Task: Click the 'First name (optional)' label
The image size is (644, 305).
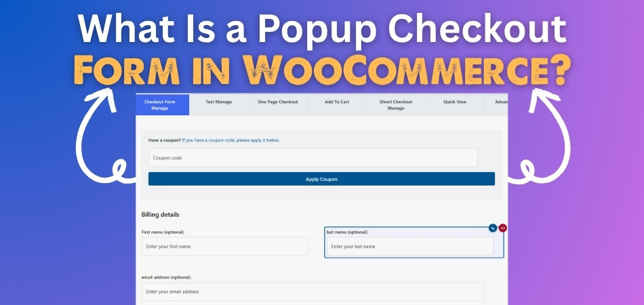Action: pos(163,232)
